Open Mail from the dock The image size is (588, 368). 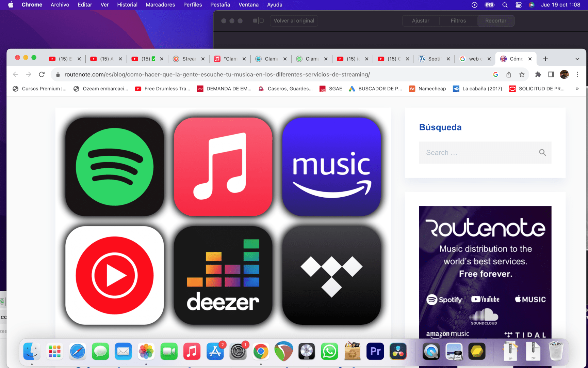click(123, 351)
